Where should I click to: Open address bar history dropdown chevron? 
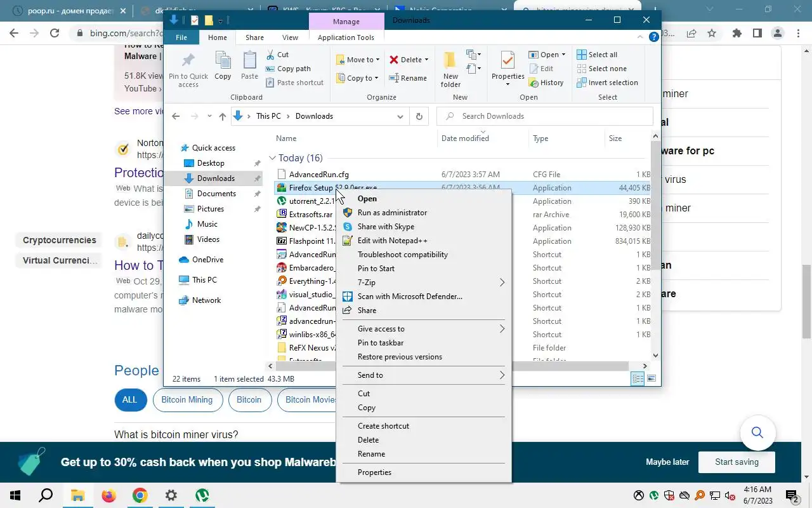[400, 116]
